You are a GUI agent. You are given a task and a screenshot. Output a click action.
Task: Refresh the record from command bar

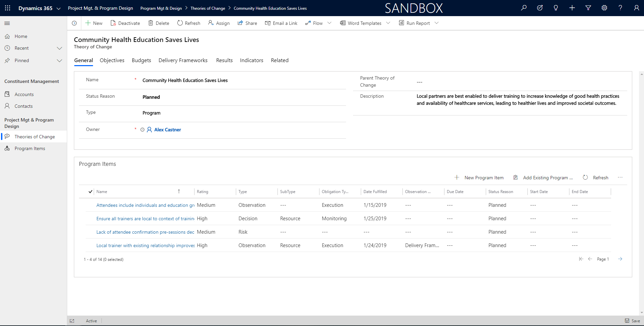point(188,23)
